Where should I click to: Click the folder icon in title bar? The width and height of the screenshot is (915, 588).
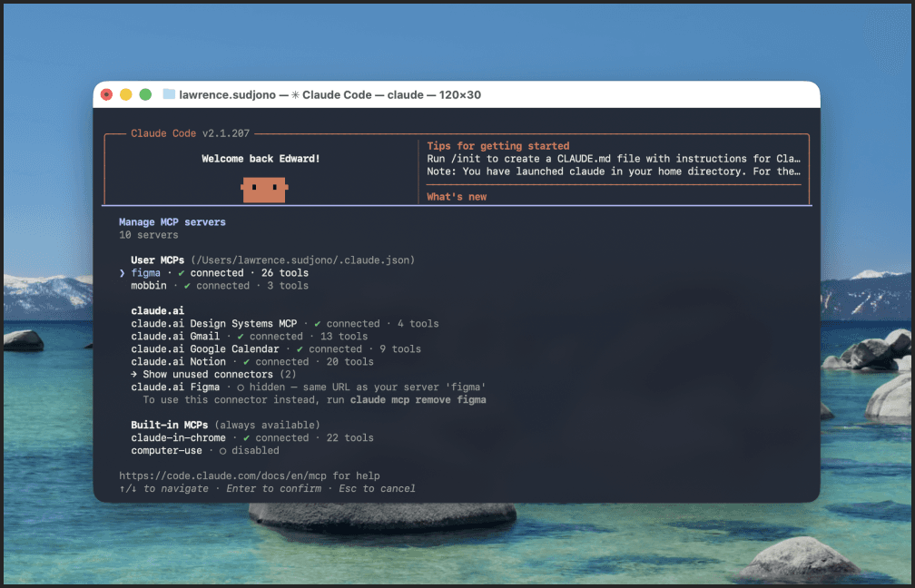click(169, 94)
